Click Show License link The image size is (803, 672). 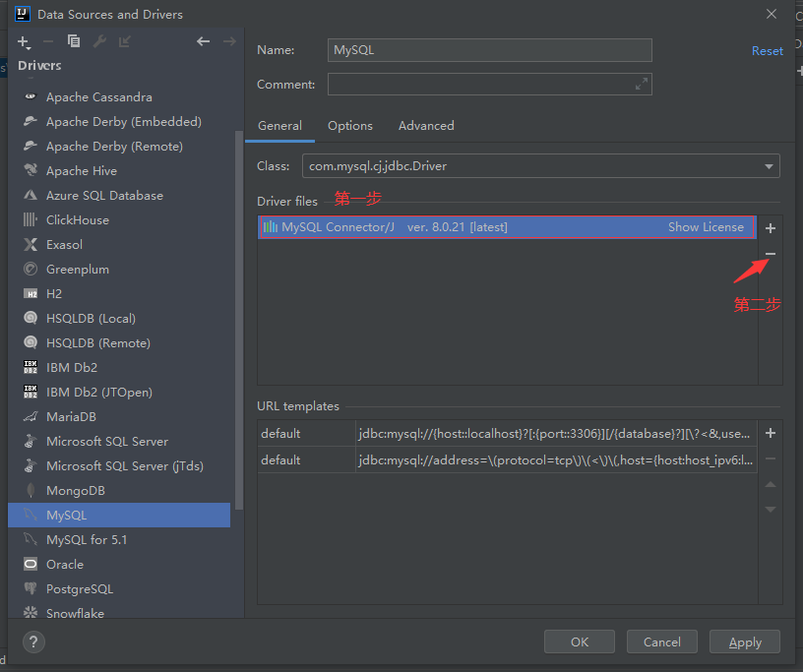(x=706, y=227)
